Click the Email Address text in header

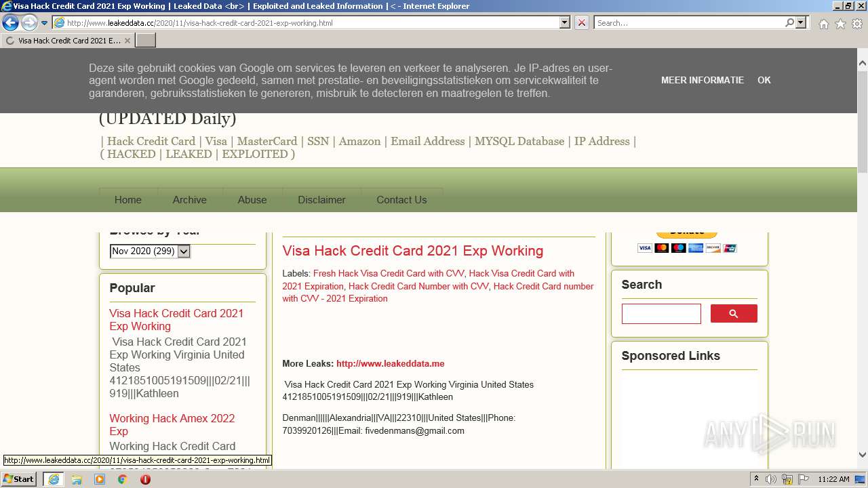tap(428, 141)
